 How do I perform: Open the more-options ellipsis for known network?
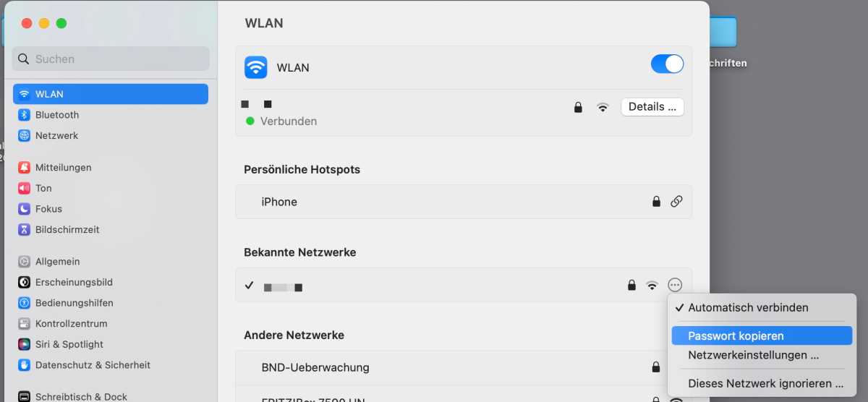[675, 285]
